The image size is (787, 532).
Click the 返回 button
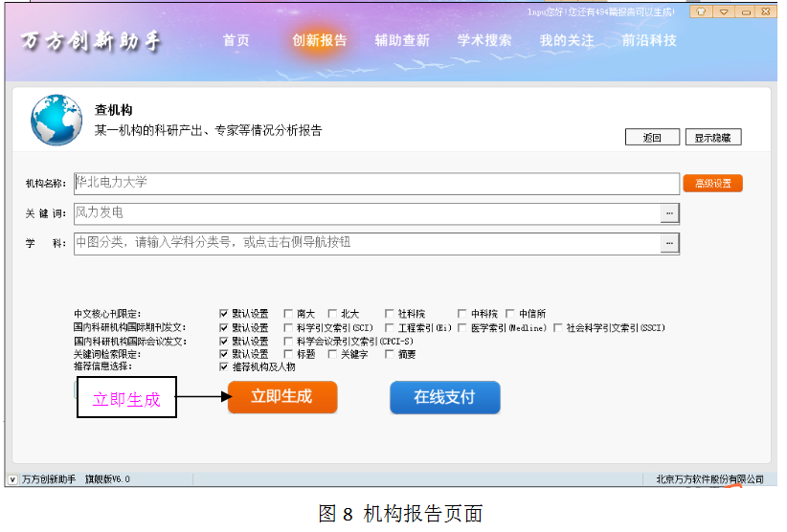[652, 138]
